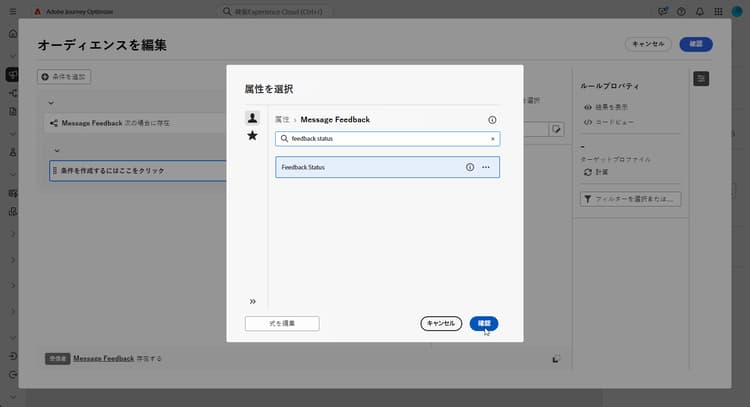Screen dimensions: 750x407
Task: Show info for Message Feedback breadcrumb
Action: point(492,120)
